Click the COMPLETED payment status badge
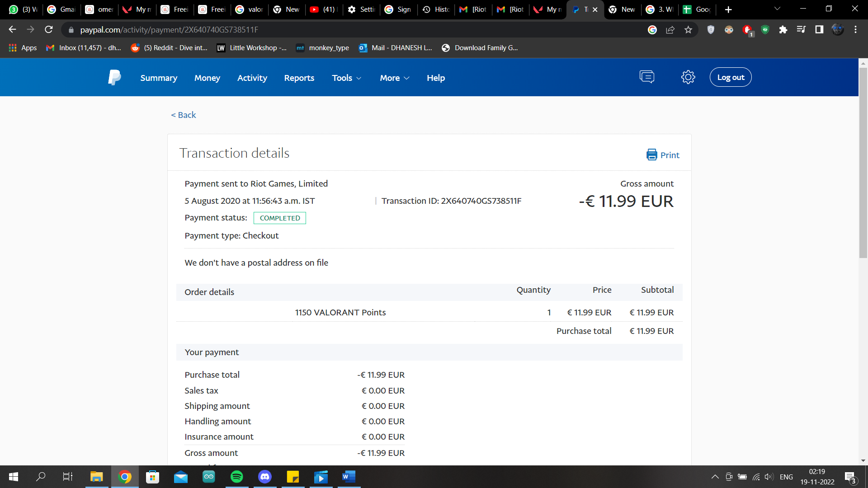The height and width of the screenshot is (488, 868). click(x=280, y=218)
